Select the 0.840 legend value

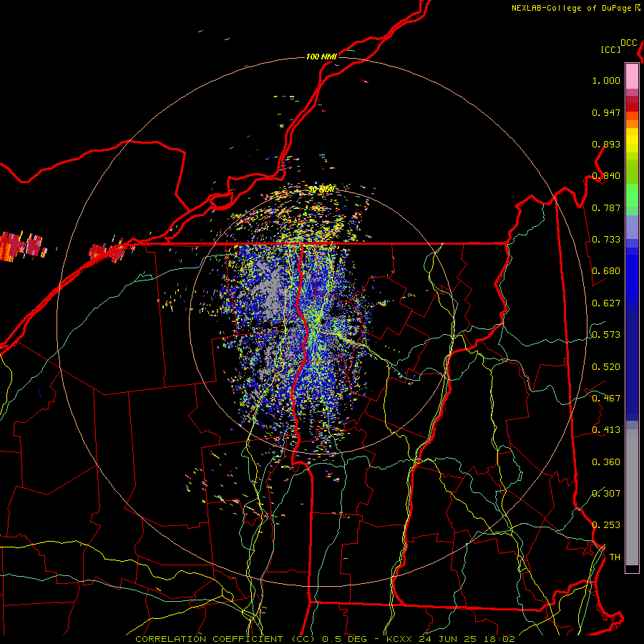[x=606, y=176]
